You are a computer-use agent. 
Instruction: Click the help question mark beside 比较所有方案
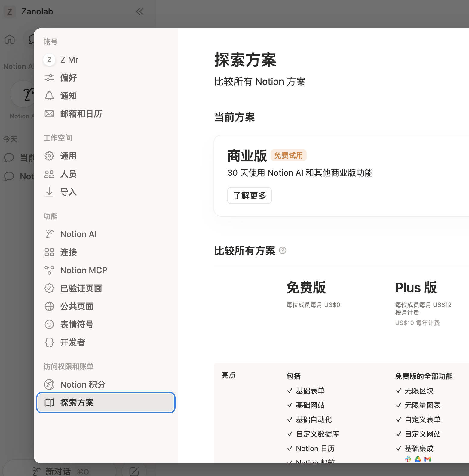(283, 250)
